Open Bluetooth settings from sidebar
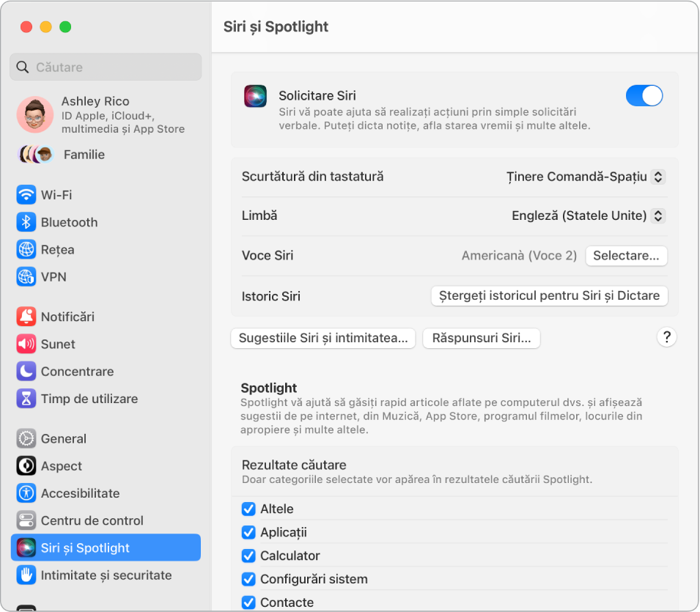 [x=26, y=222]
